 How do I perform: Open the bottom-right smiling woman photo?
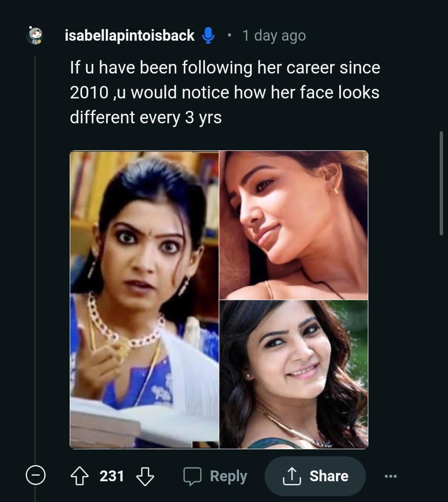pos(294,374)
